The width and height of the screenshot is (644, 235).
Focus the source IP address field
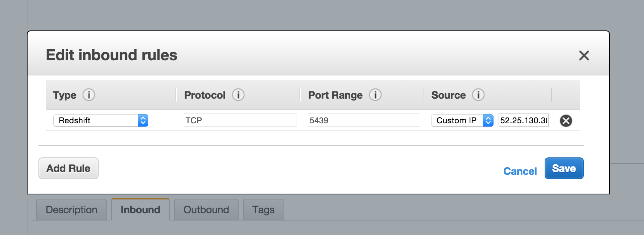524,120
